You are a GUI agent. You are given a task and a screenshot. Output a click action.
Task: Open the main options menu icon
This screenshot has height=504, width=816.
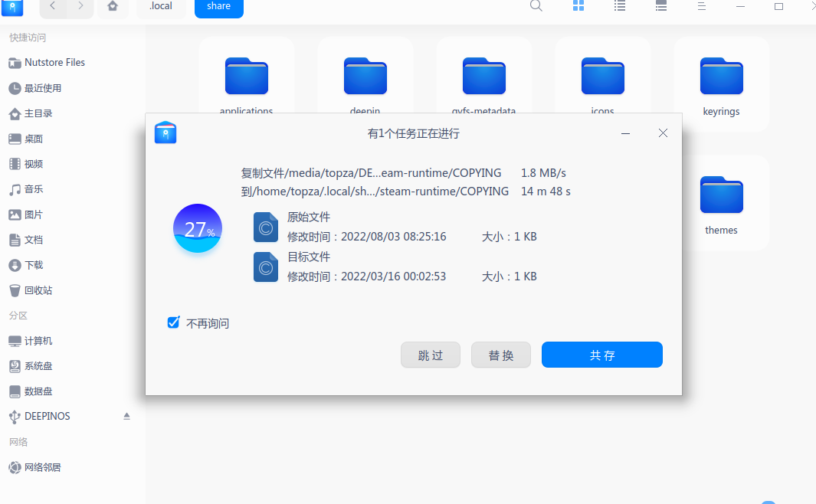click(702, 6)
